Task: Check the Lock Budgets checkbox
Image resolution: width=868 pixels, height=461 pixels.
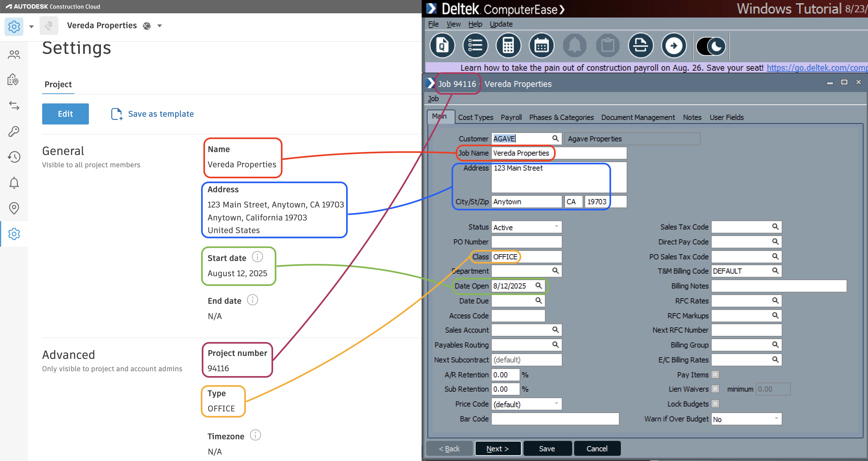Action: pos(715,403)
